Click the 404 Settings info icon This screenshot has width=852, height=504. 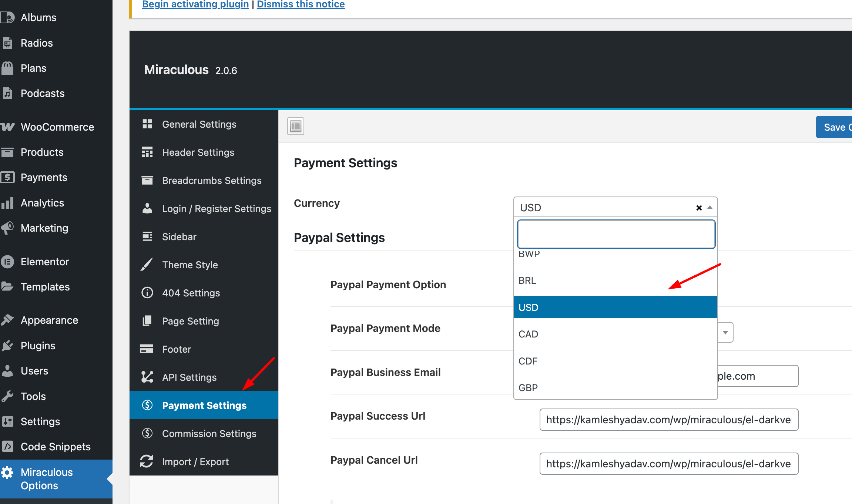(147, 293)
